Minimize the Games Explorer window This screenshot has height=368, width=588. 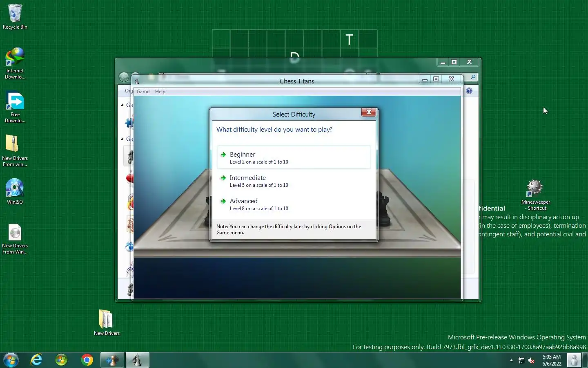click(x=443, y=62)
